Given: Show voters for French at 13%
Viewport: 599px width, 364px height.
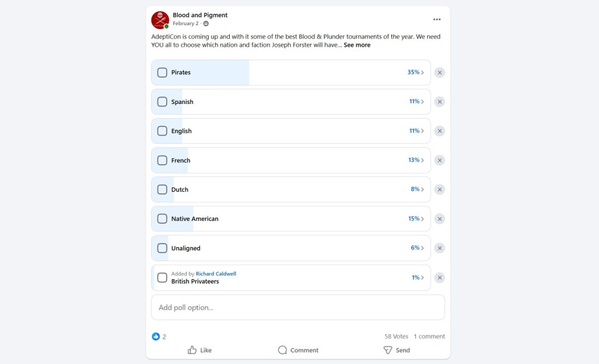Looking at the screenshot, I should point(415,160).
